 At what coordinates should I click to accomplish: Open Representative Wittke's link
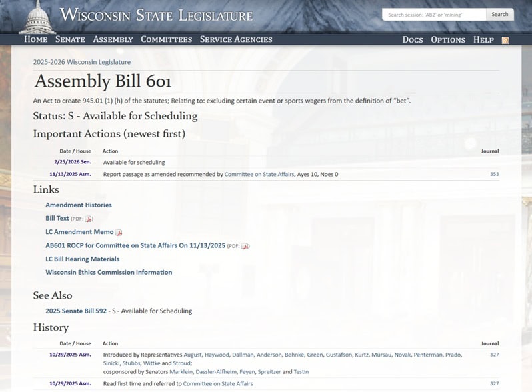point(151,363)
